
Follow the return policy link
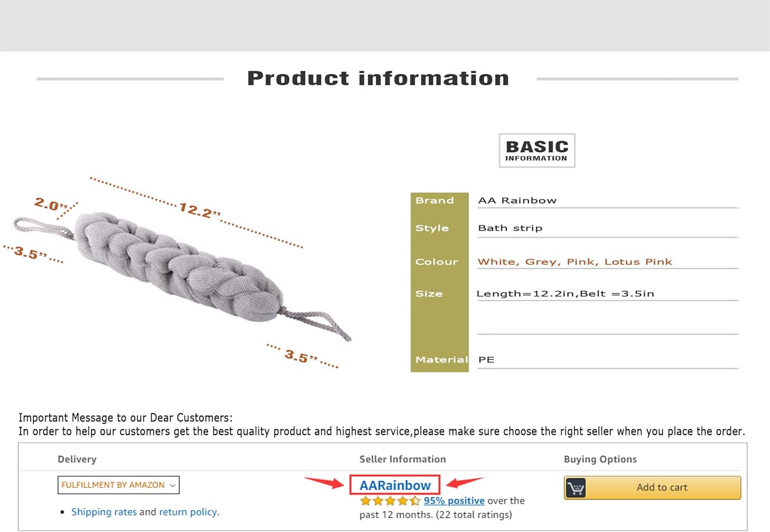tap(188, 512)
